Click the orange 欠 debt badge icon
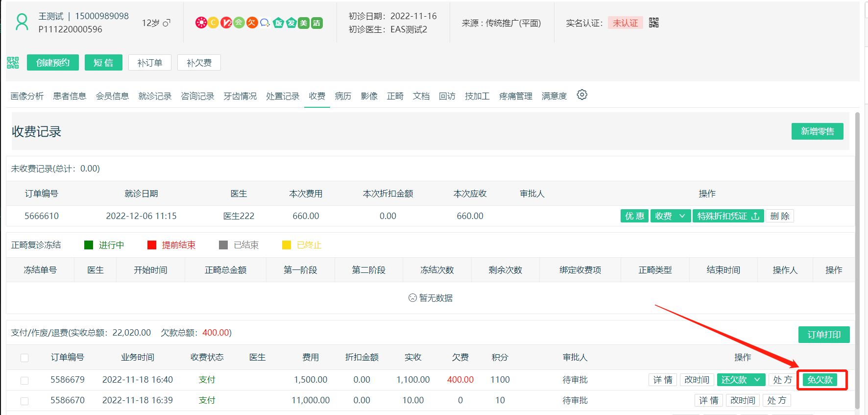The width and height of the screenshot is (868, 415). pos(252,23)
